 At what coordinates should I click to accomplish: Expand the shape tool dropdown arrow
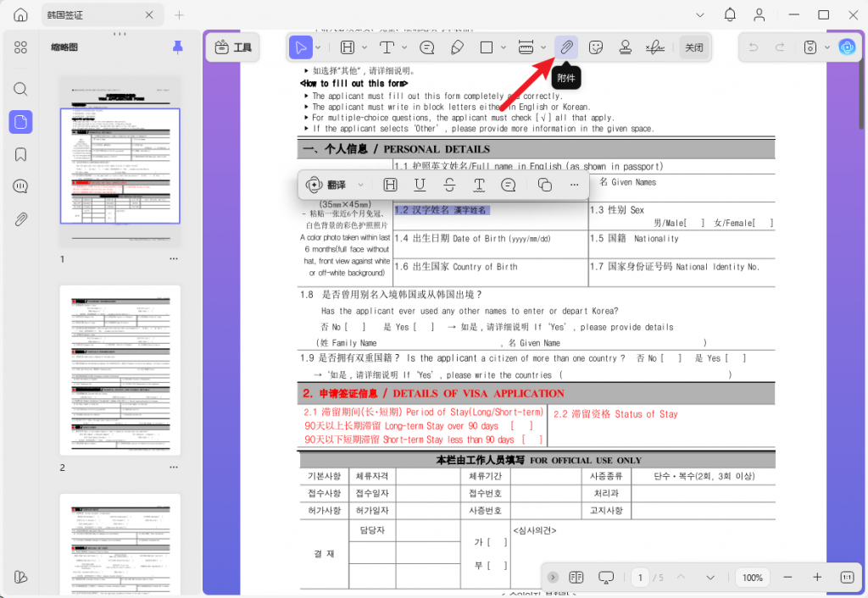504,47
